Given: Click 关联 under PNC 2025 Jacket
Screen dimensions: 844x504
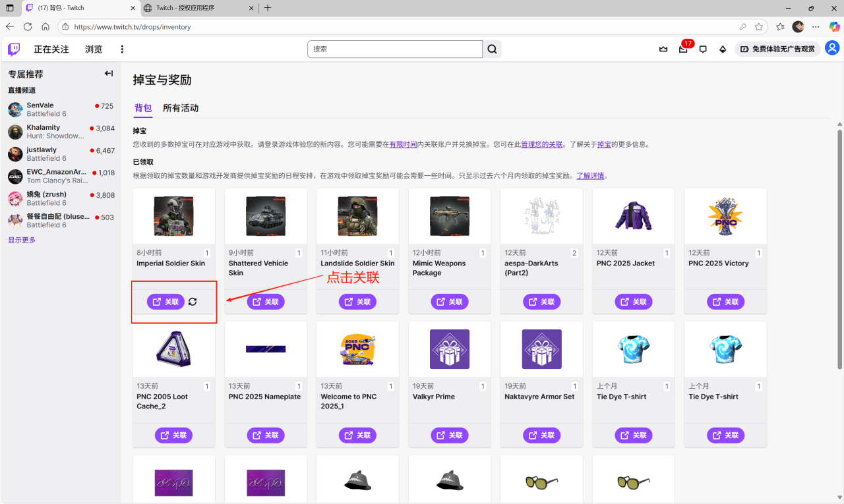Looking at the screenshot, I should (634, 302).
